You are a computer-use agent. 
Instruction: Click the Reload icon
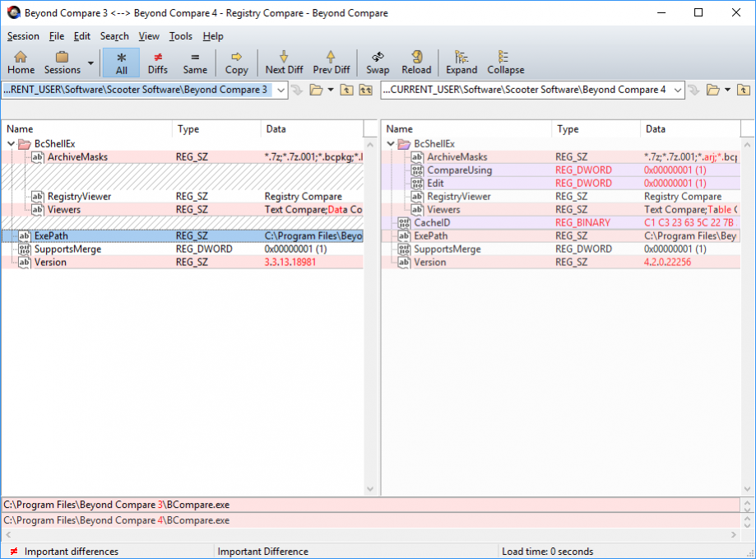coord(416,63)
